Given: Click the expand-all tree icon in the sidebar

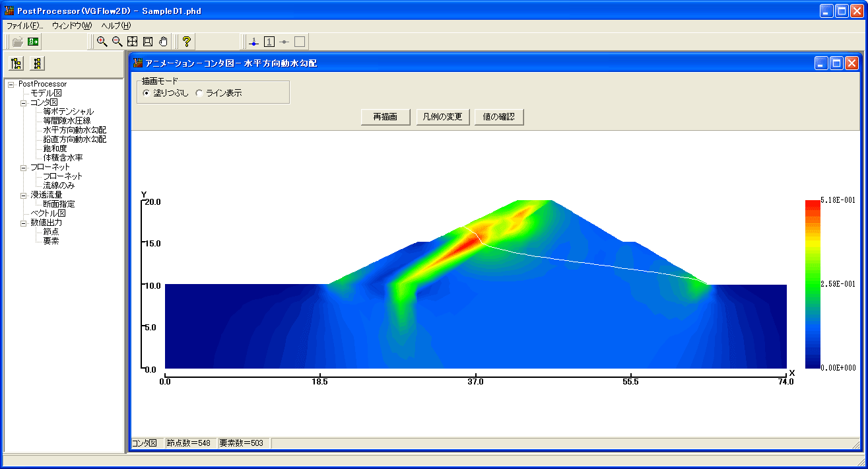Looking at the screenshot, I should pos(17,63).
